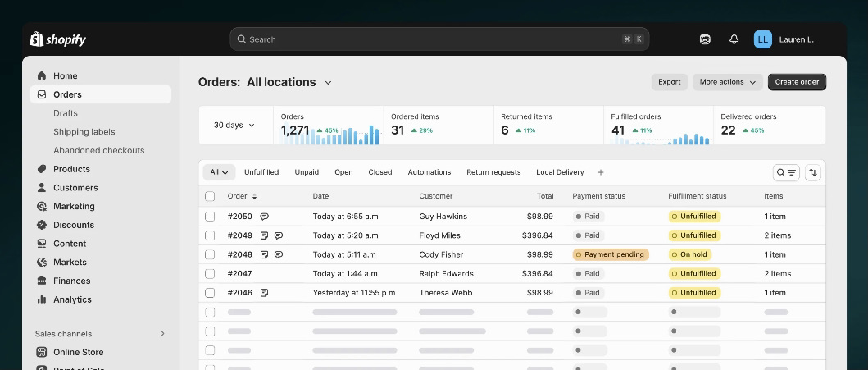The height and width of the screenshot is (370, 868).
Task: Click the sort orders arrows icon
Action: pos(812,173)
